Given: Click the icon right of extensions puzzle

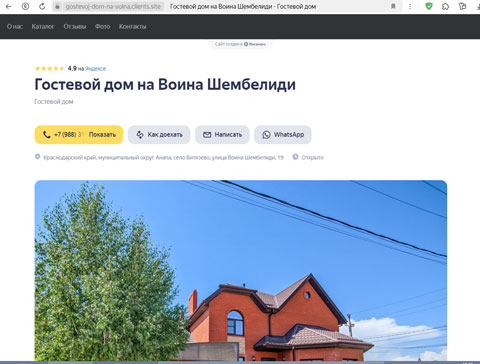Looking at the screenshot, I should (462, 6).
